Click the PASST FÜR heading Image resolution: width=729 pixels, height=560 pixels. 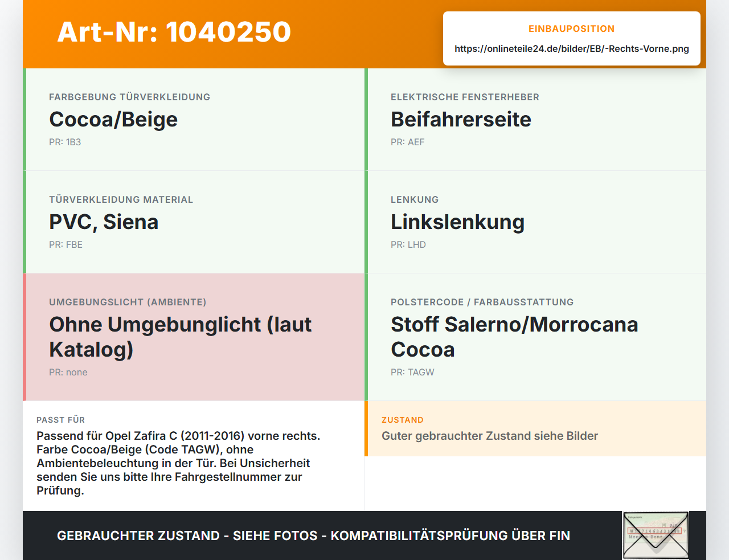[x=61, y=420]
